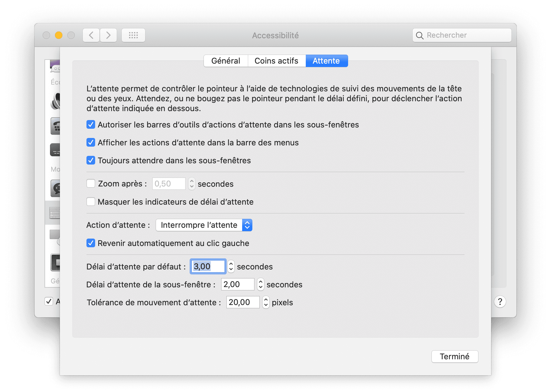Check 'Masquer les indicateurs de délai d'attente'
The image size is (551, 392).
(x=91, y=202)
